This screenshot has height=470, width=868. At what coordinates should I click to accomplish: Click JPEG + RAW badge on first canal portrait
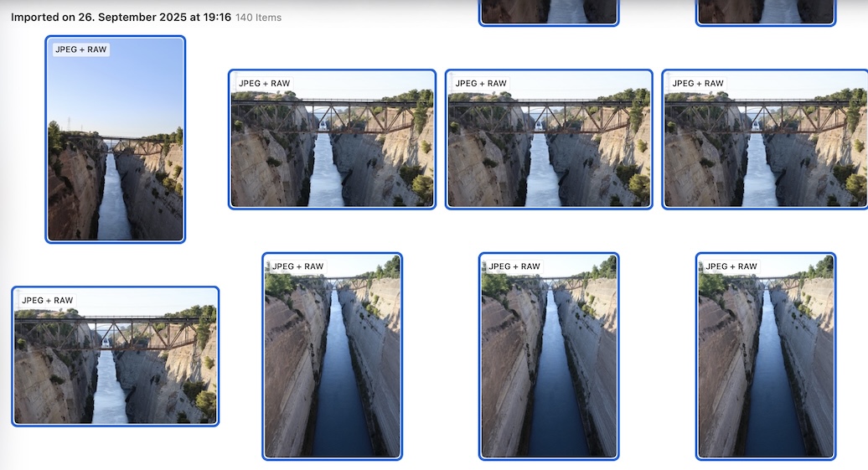coord(297,266)
